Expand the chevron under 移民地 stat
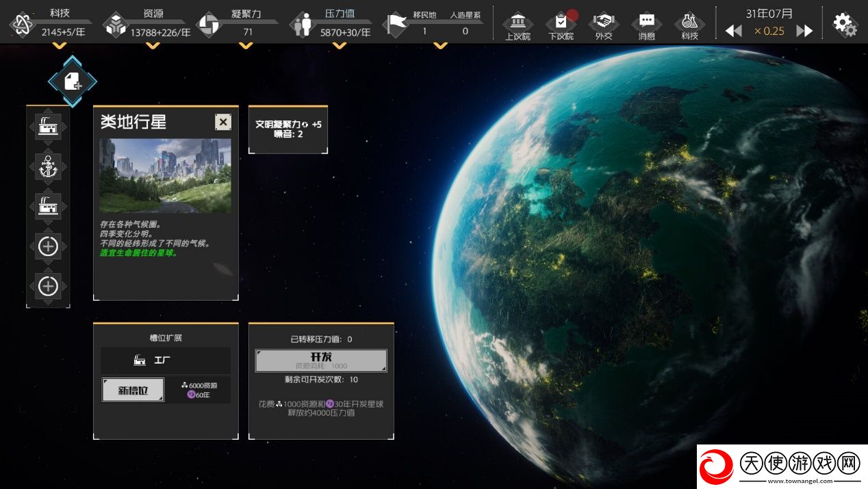The width and height of the screenshot is (868, 489). click(440, 46)
